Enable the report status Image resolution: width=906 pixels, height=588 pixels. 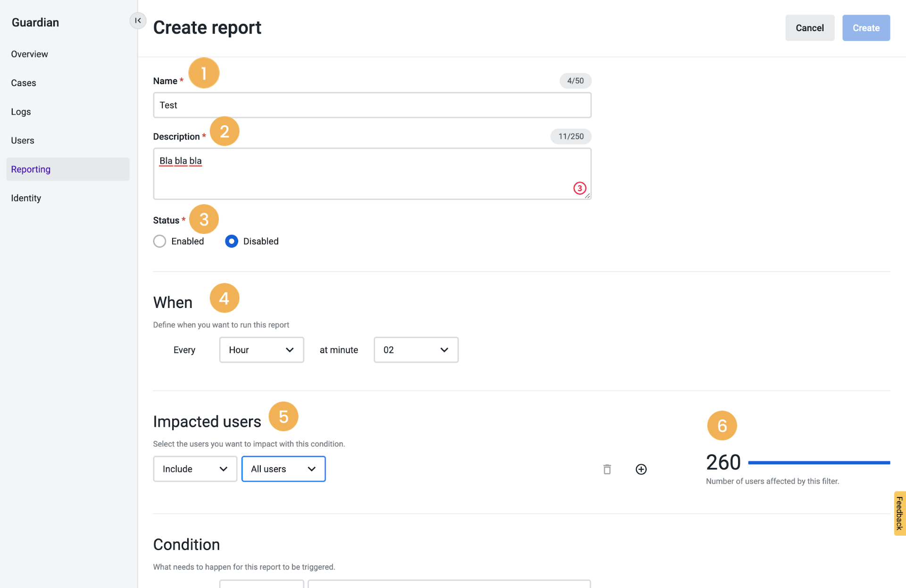pyautogui.click(x=159, y=241)
